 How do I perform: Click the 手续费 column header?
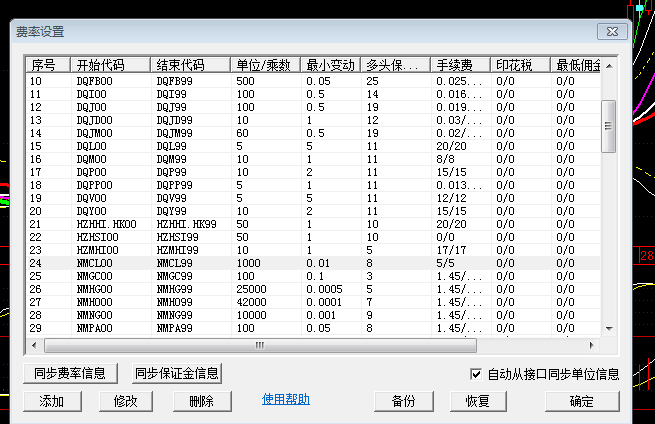(460, 65)
